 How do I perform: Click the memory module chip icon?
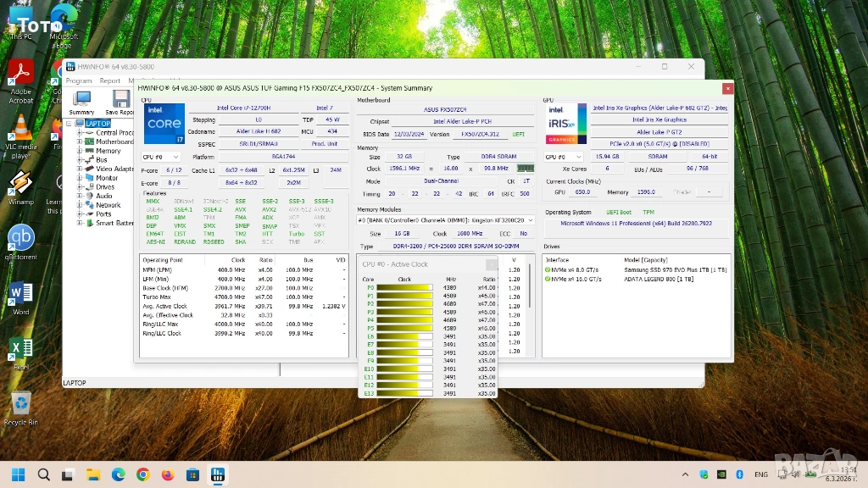click(x=526, y=169)
